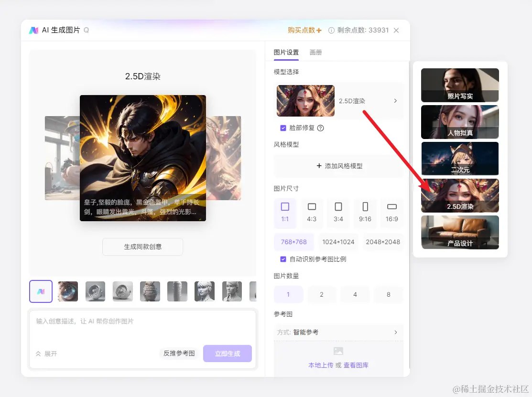Viewport: 532px width, 397px height.
Task: Toggle the 脸部修复 checkbox
Action: point(283,128)
